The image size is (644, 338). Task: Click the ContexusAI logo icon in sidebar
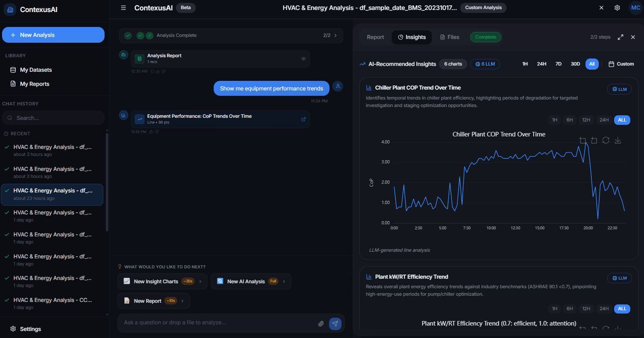point(10,9)
